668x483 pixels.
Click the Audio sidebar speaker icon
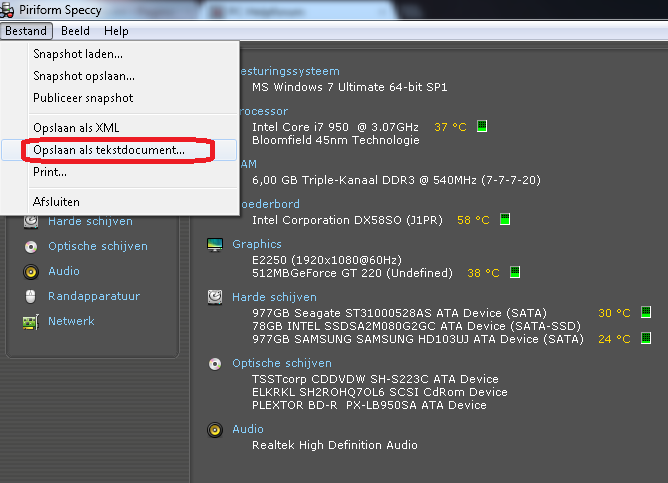tap(31, 272)
